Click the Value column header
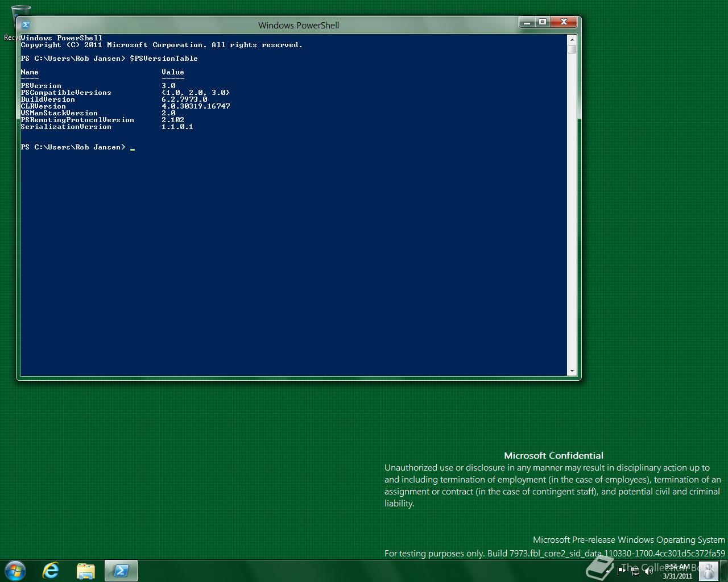The width and height of the screenshot is (728, 582). click(173, 72)
